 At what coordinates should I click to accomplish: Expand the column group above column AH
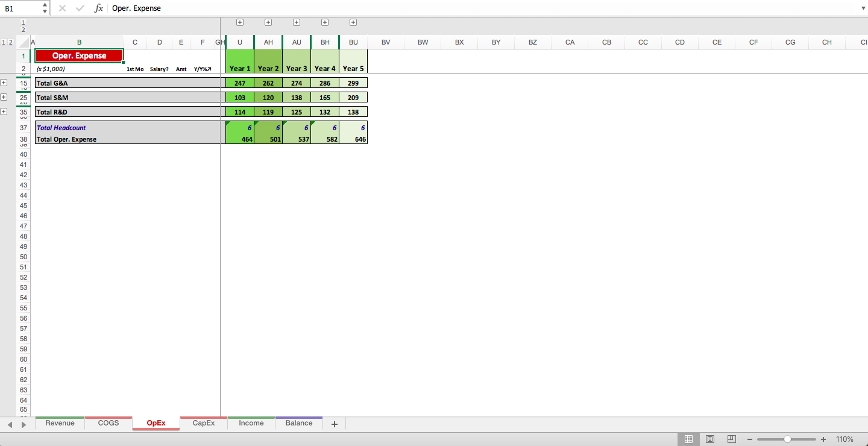pos(268,22)
